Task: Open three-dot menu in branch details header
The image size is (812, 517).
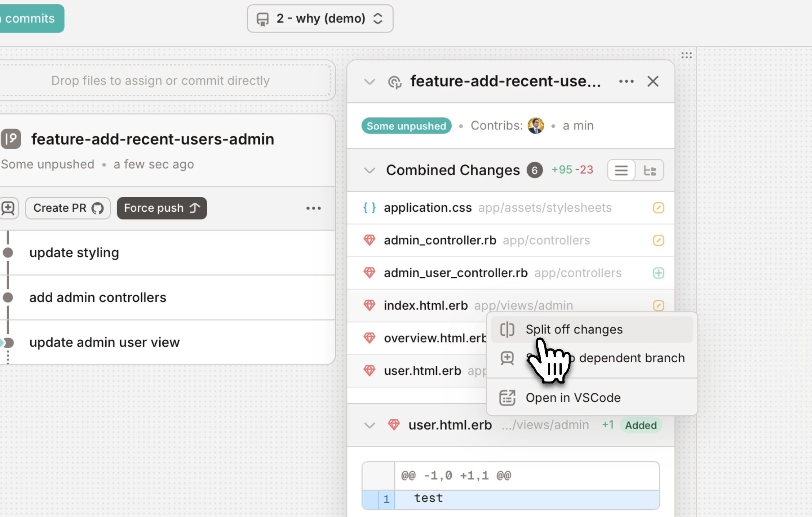Action: [x=626, y=82]
